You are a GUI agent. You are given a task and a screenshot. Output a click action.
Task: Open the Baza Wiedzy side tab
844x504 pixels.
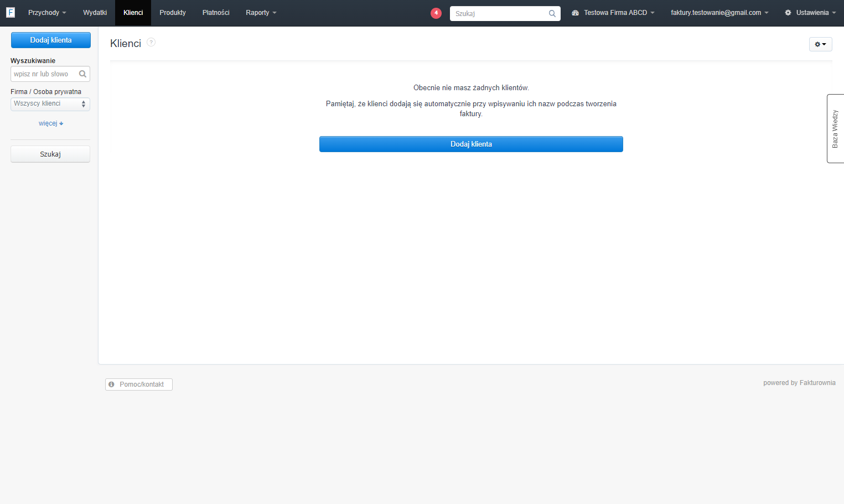[x=835, y=128]
